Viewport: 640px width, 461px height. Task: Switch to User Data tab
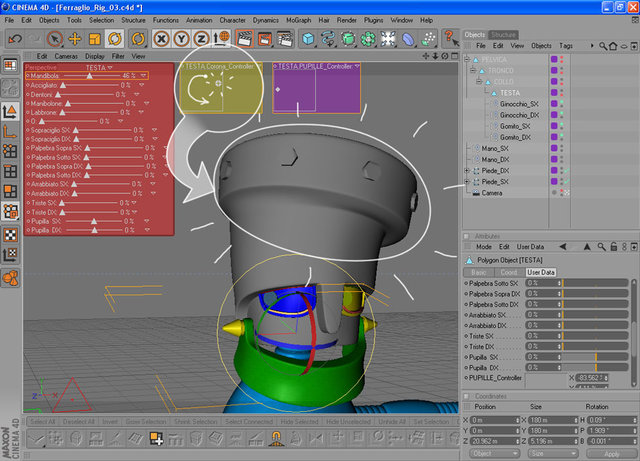[x=540, y=272]
